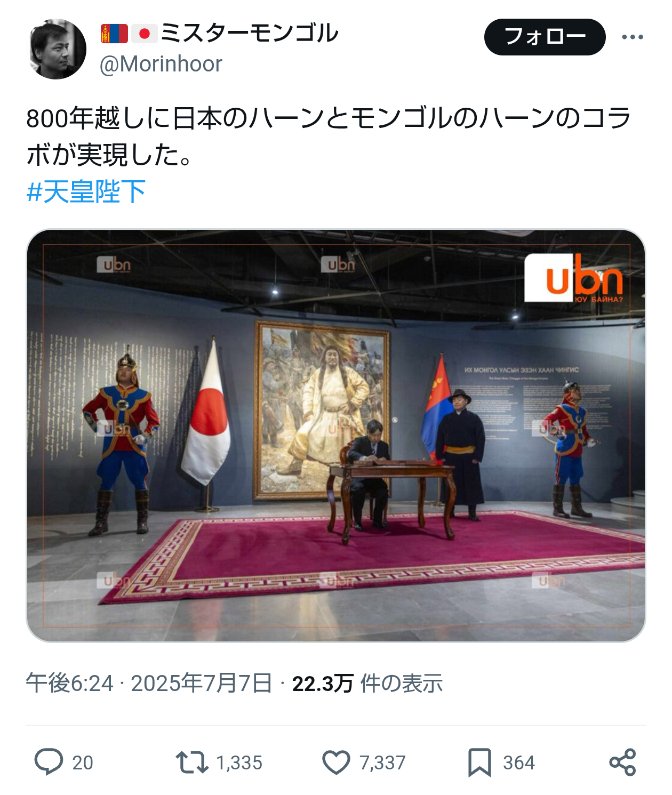672x795 pixels.
Task: Open the attached photo full view
Action: coord(336,436)
